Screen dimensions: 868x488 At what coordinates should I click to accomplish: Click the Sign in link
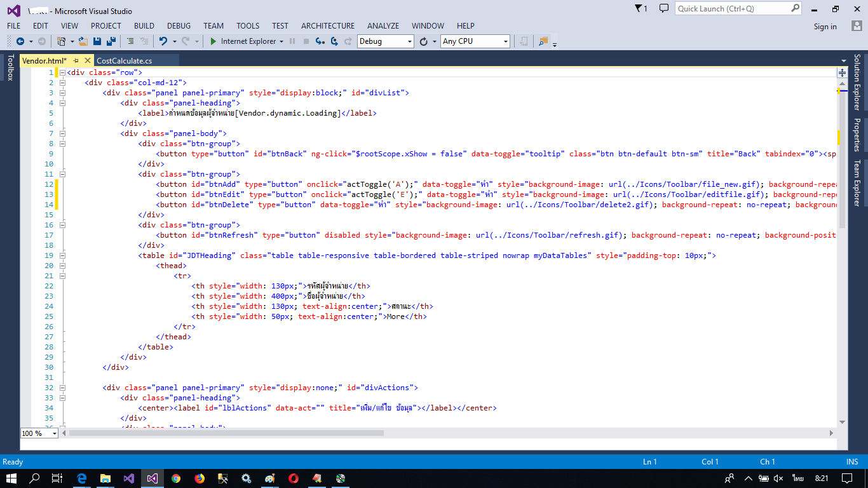pyautogui.click(x=825, y=27)
